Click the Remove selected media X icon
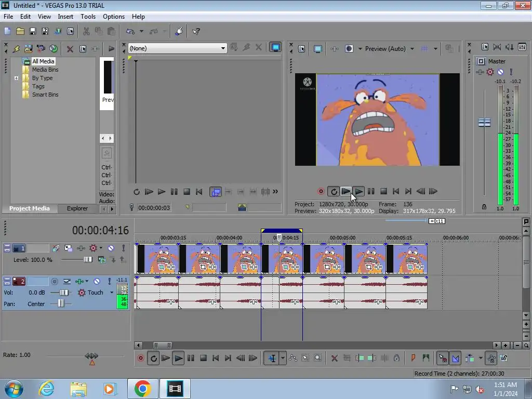The width and height of the screenshot is (532, 399). coord(70,49)
